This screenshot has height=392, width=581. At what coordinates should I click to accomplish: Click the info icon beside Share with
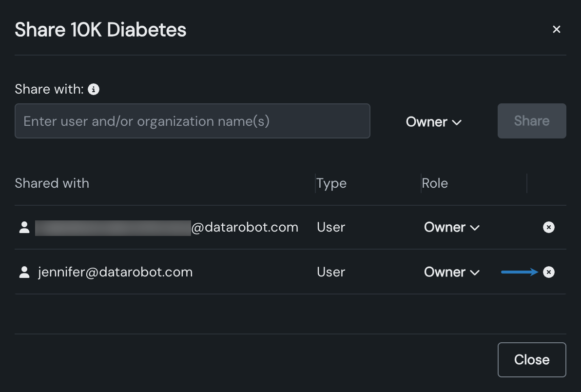pyautogui.click(x=94, y=89)
